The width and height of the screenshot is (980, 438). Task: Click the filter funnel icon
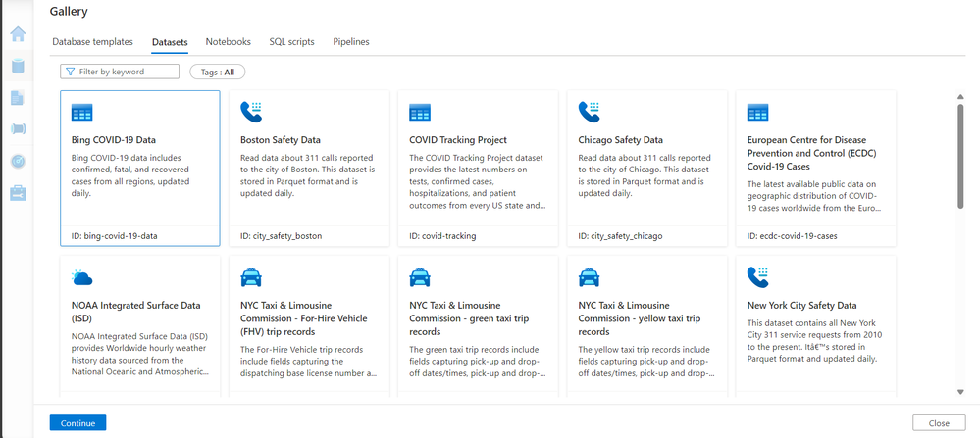(x=70, y=72)
